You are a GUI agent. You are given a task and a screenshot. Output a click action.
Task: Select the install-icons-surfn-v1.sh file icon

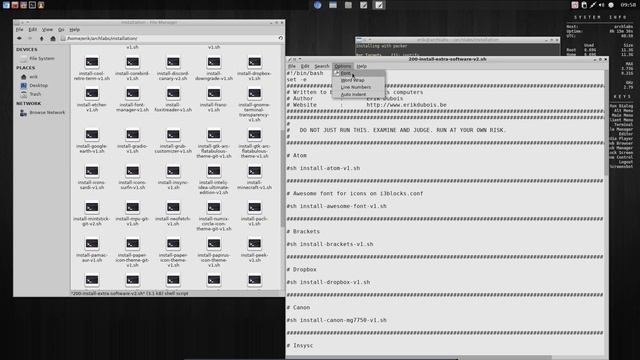tap(132, 171)
